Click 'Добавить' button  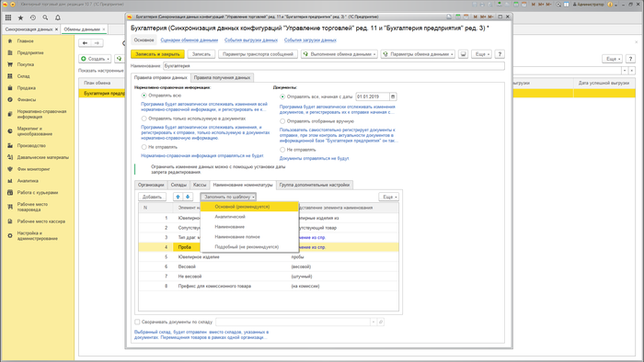pyautogui.click(x=152, y=197)
